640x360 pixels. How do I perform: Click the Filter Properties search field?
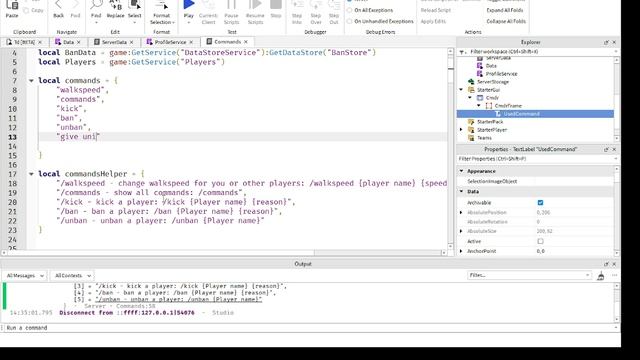point(537,159)
